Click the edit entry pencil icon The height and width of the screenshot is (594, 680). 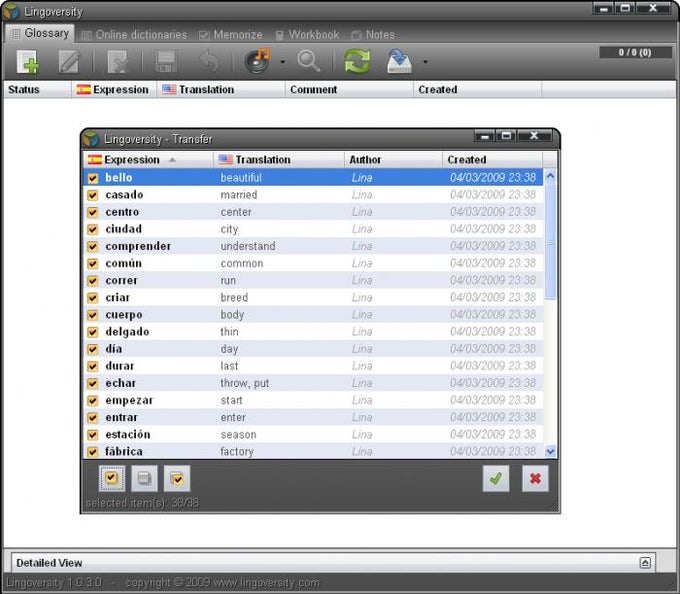(69, 62)
